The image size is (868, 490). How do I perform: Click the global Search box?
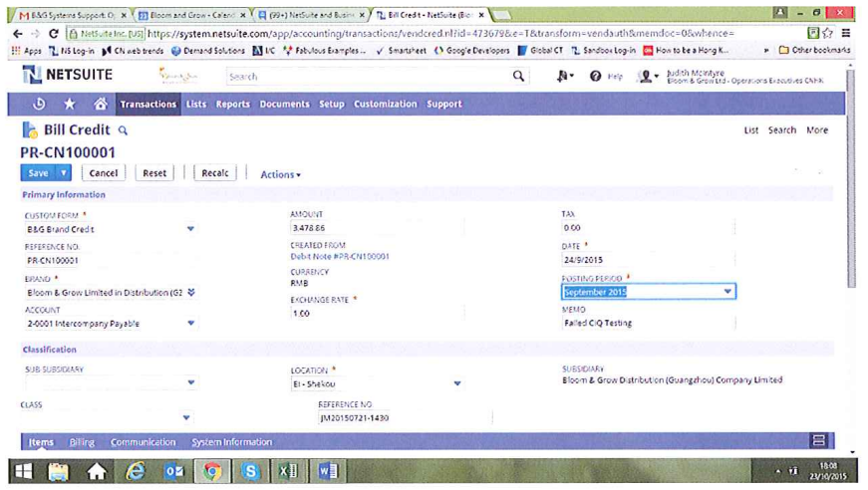370,77
